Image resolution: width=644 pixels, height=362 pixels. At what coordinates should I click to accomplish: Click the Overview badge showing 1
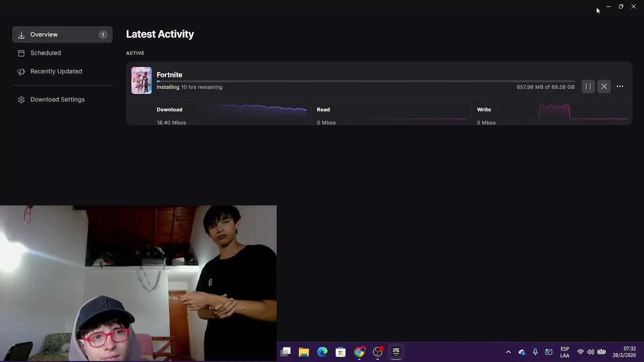coord(103,35)
